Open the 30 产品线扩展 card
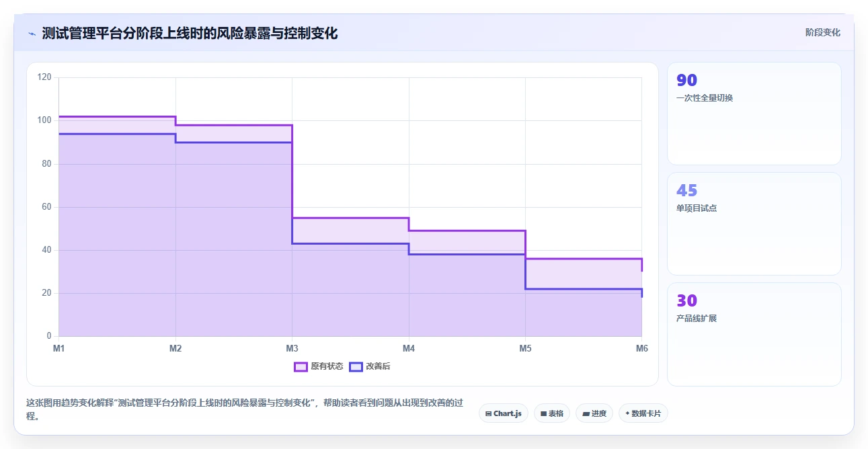This screenshot has width=868, height=449. point(754,334)
